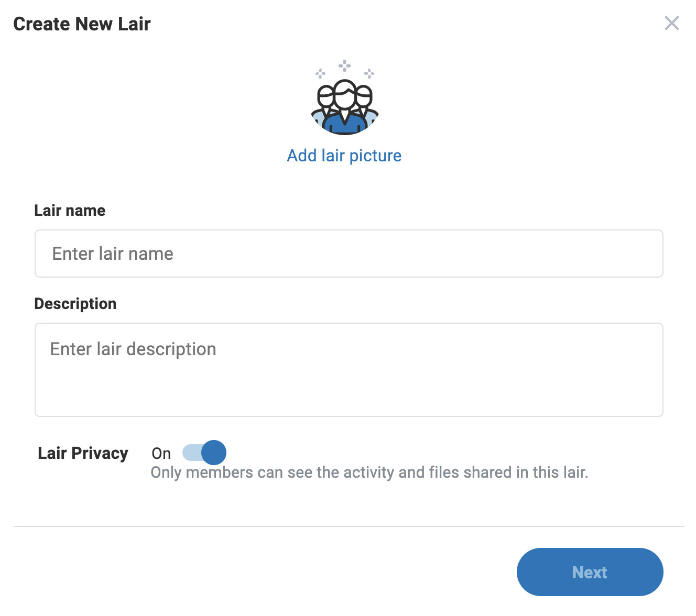Click the Lair name field label
The image size is (696, 616).
pyautogui.click(x=70, y=211)
